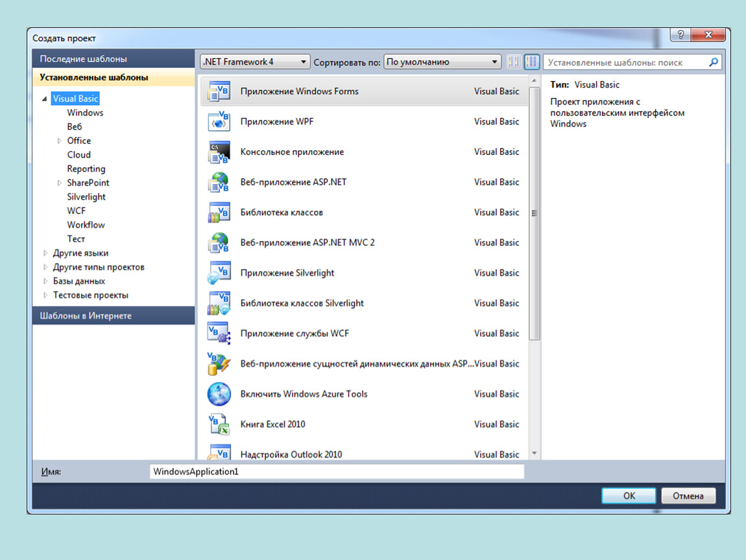Select 'Включить Windows Azure Tools' text
Screen dimensions: 746x560
coord(304,394)
